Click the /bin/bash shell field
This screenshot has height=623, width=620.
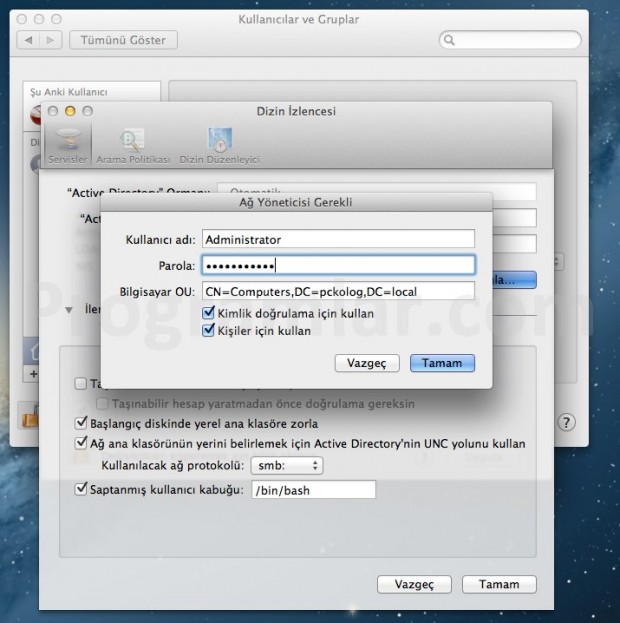coord(314,490)
